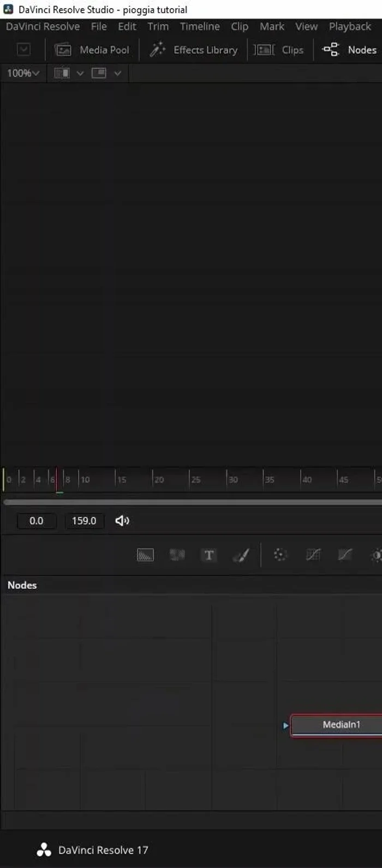This screenshot has height=868, width=382.
Task: Open the 100% viewer zoom dropdown
Action: click(23, 73)
